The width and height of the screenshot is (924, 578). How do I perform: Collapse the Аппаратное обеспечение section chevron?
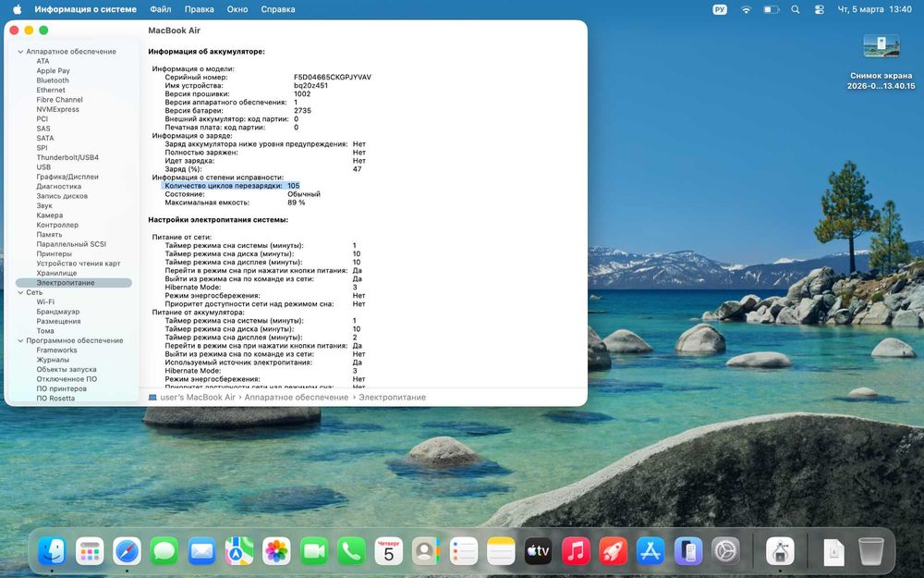click(x=20, y=52)
